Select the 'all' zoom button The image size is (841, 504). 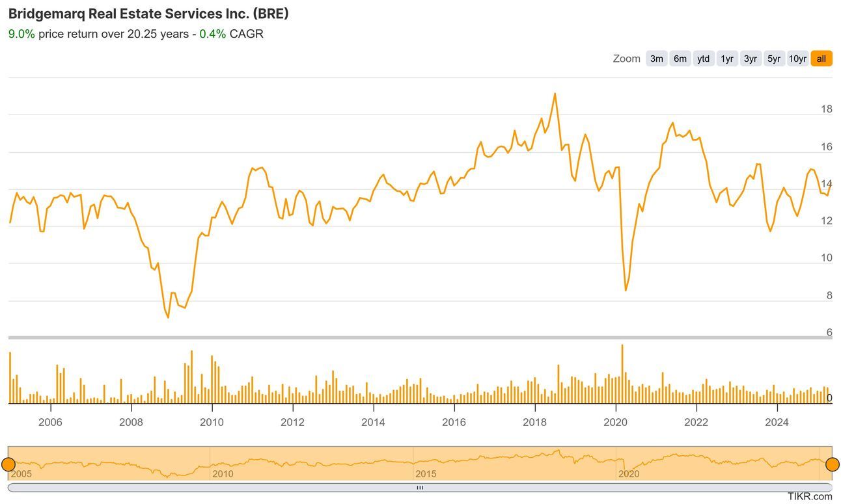point(821,59)
